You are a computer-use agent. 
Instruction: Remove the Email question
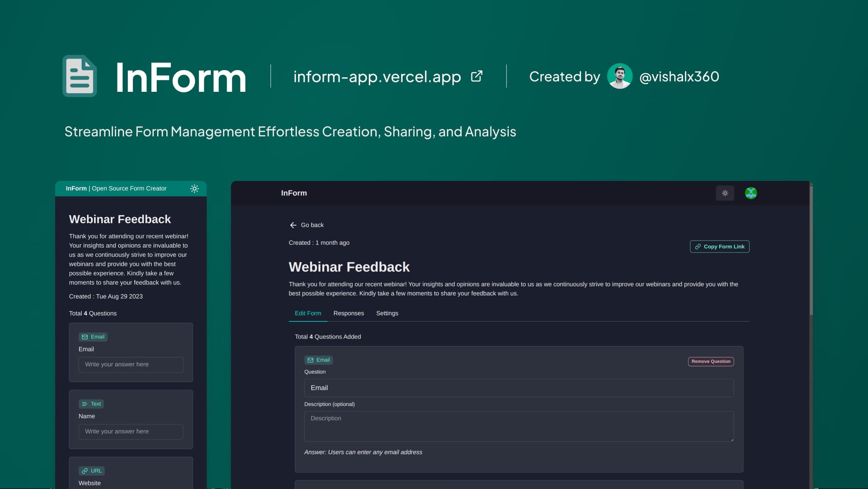711,361
